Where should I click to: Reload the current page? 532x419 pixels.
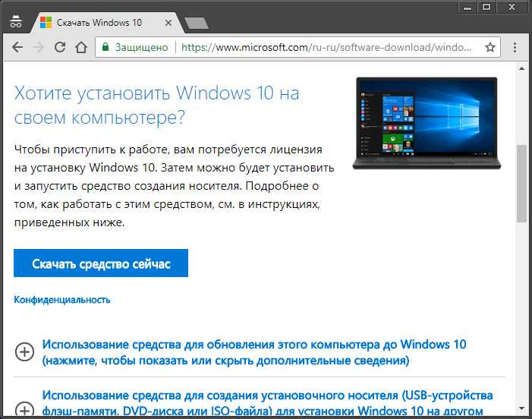click(60, 47)
